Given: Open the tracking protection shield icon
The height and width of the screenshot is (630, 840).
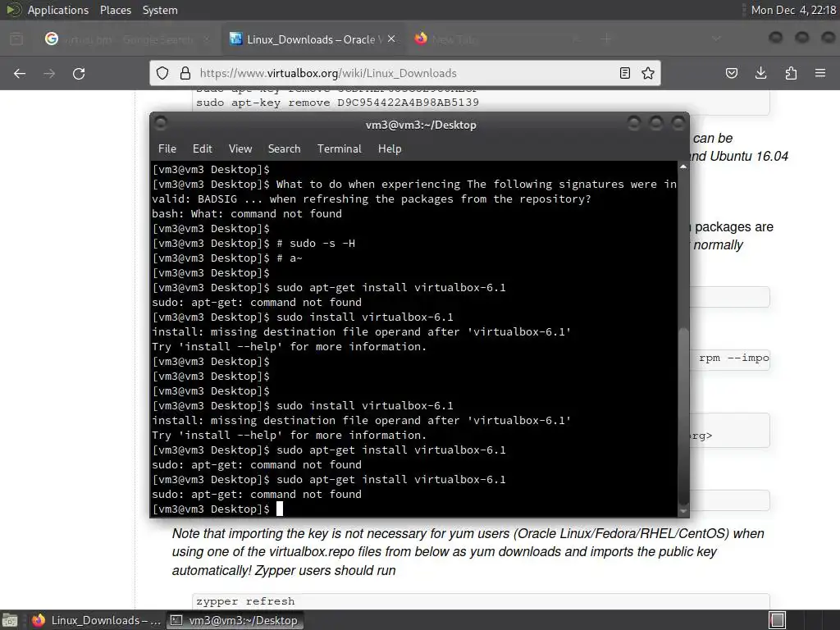Looking at the screenshot, I should tap(162, 73).
